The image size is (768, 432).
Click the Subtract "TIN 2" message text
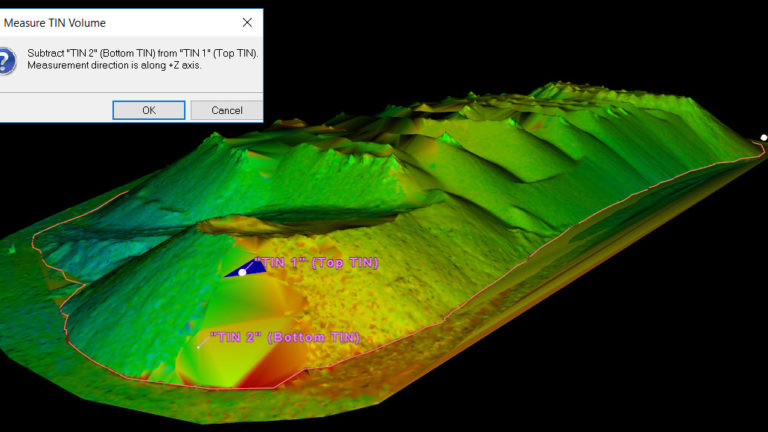(142, 53)
